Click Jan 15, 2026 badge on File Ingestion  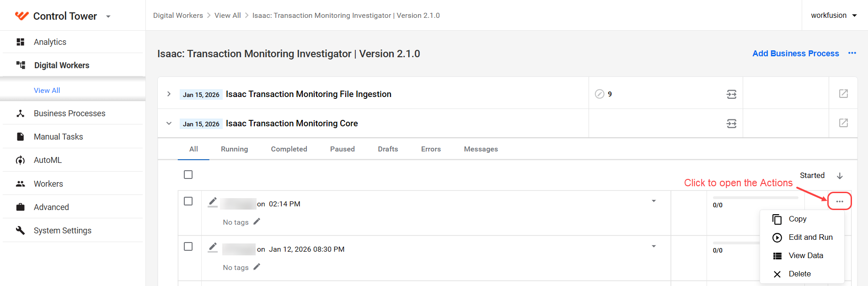pos(201,95)
